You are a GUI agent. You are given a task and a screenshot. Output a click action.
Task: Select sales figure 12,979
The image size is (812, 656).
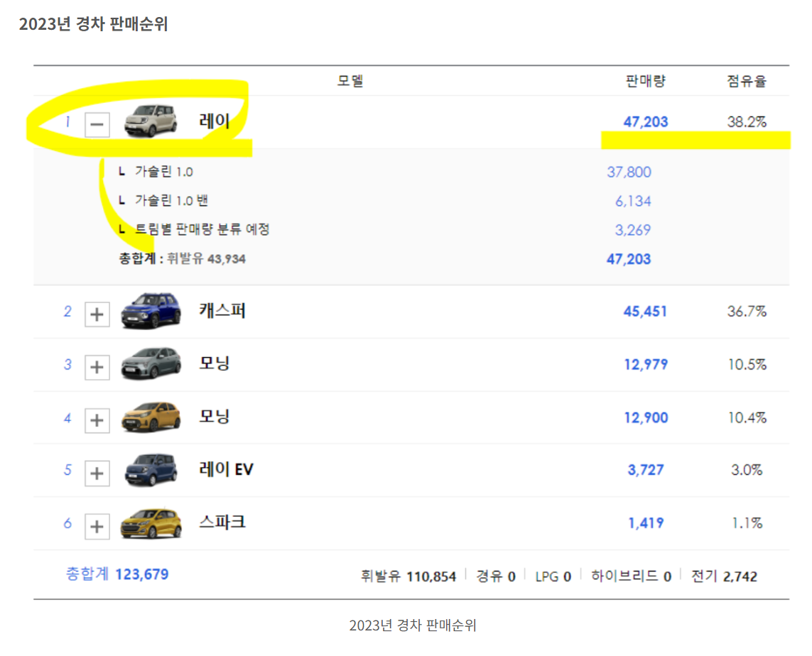pyautogui.click(x=646, y=365)
